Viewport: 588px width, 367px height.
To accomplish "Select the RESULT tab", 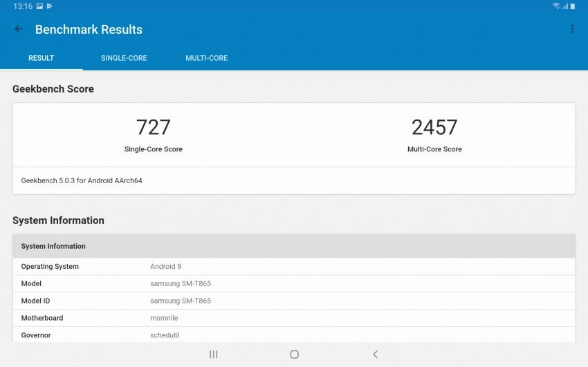I will coord(41,58).
